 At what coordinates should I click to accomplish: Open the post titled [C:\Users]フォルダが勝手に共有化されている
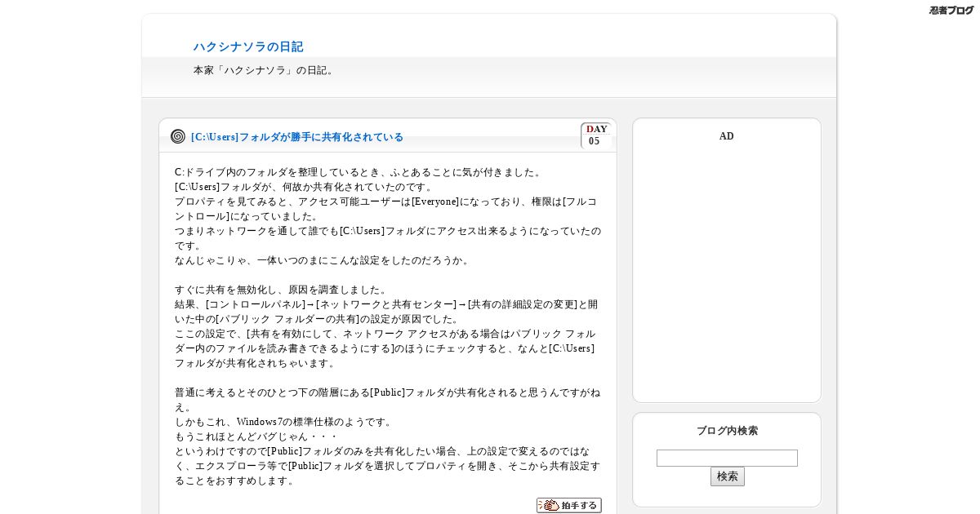pos(297,137)
